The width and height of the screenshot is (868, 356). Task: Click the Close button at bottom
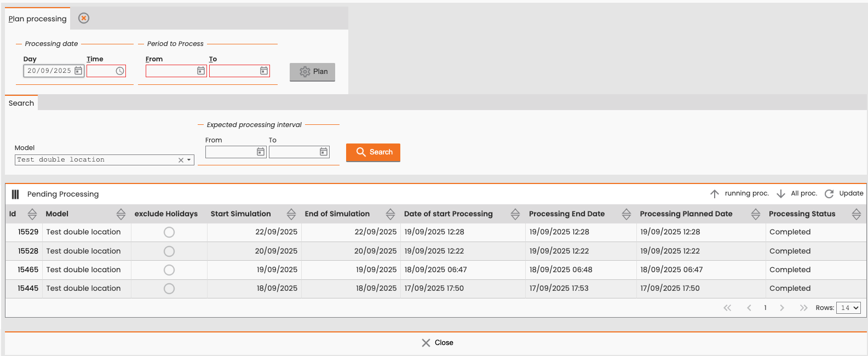(437, 343)
